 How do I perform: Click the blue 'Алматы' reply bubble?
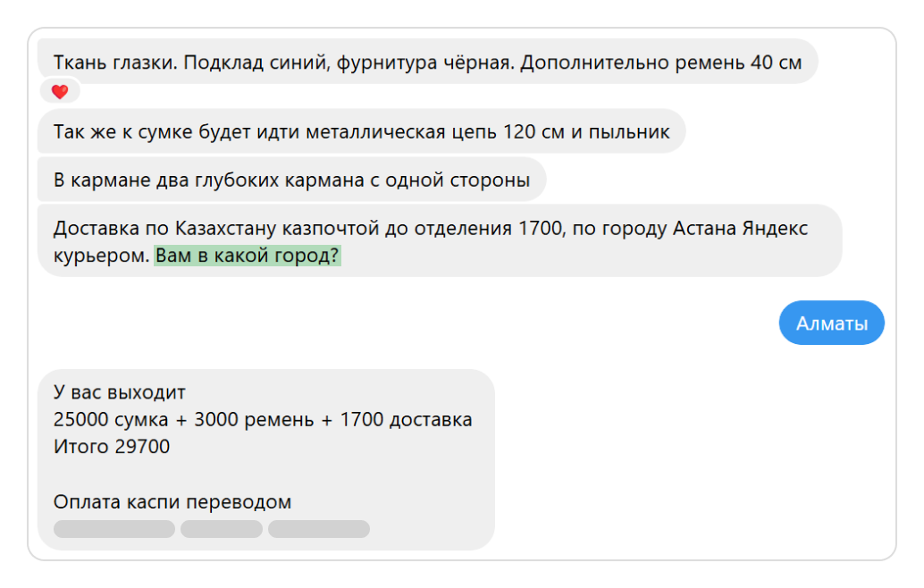tap(831, 323)
